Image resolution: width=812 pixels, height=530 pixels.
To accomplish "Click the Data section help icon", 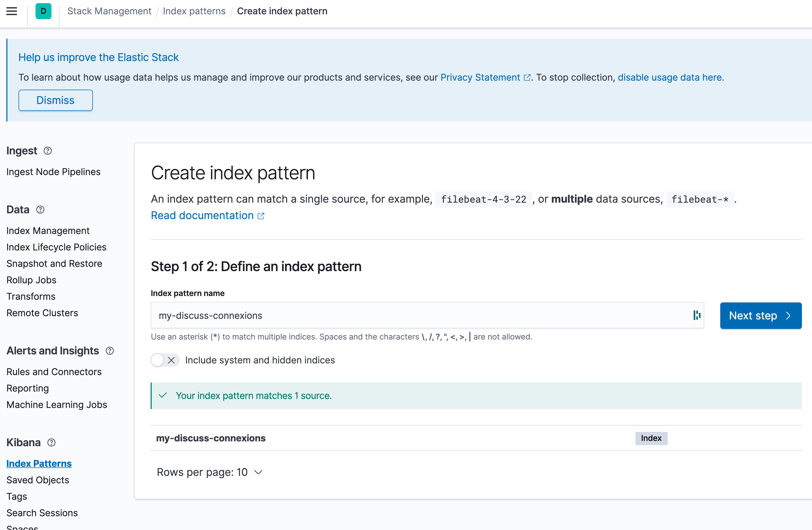I will pyautogui.click(x=40, y=210).
